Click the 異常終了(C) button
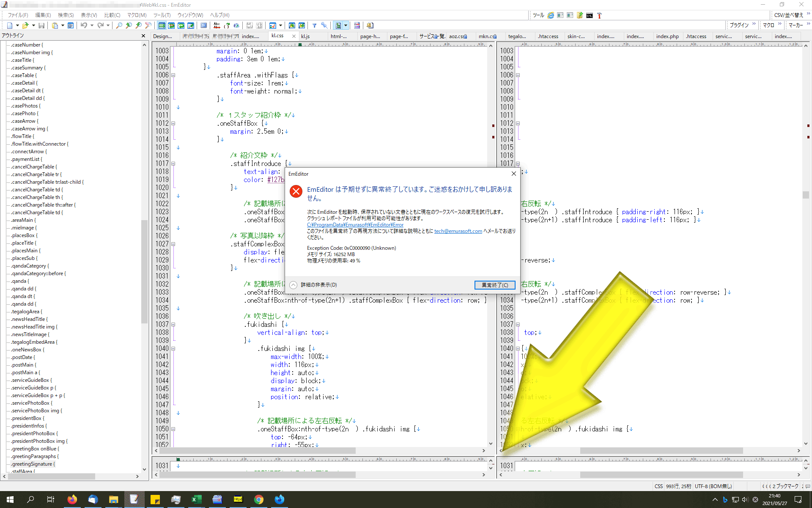Image resolution: width=812 pixels, height=508 pixels. coord(495,285)
